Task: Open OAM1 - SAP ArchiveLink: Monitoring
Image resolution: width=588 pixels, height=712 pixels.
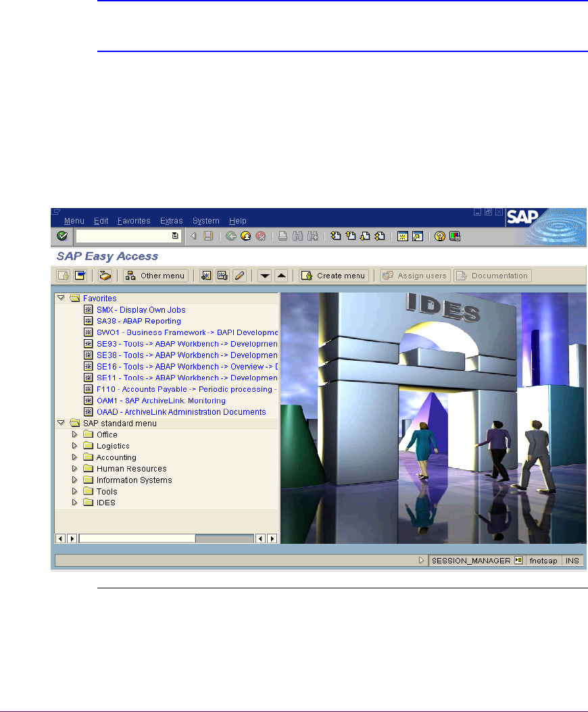Action: (161, 401)
